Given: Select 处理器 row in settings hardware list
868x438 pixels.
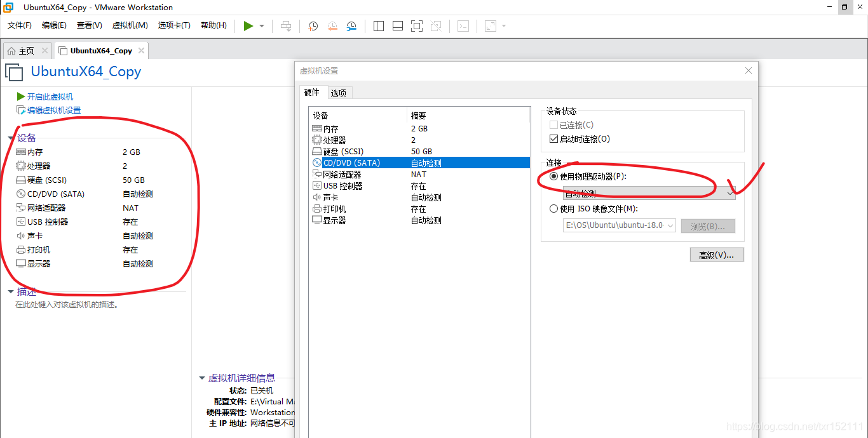Looking at the screenshot, I should click(419, 140).
